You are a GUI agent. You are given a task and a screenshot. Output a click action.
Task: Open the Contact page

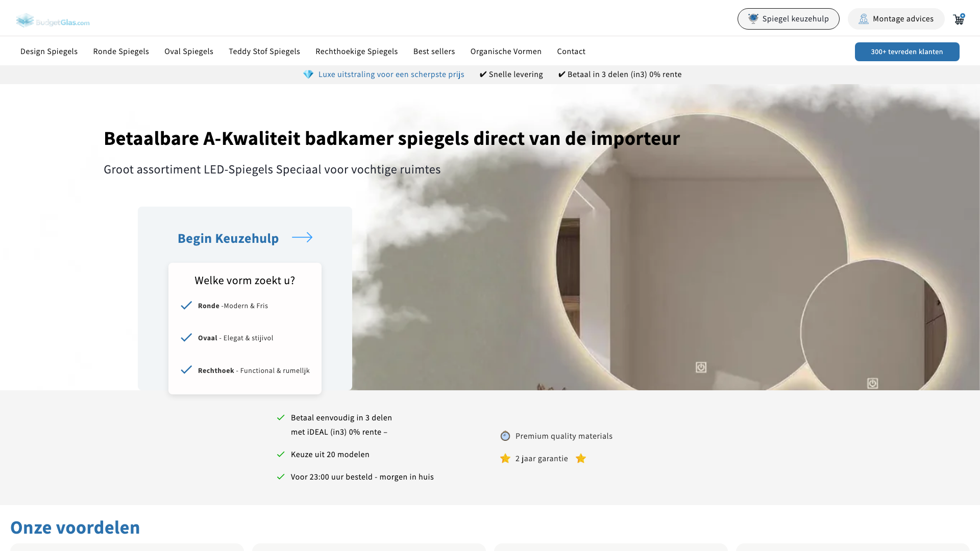click(x=571, y=52)
